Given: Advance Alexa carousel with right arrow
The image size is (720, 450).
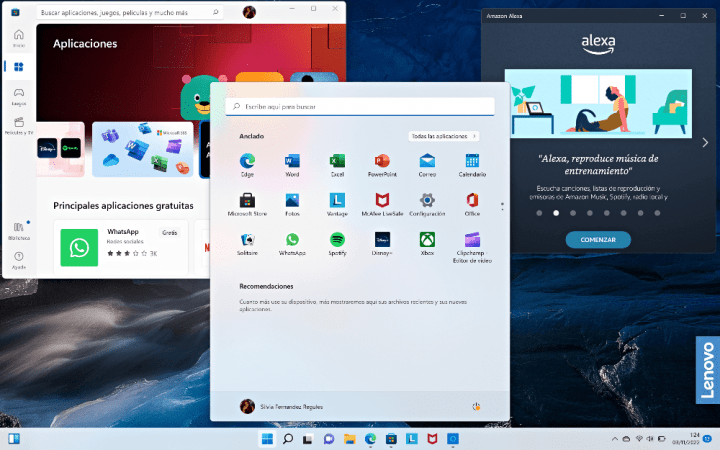Looking at the screenshot, I should coord(705,143).
